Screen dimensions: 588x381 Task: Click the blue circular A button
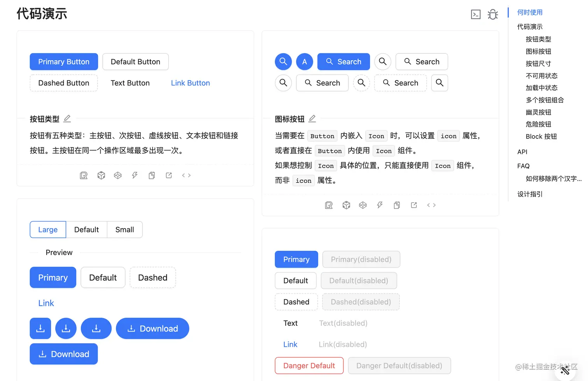pyautogui.click(x=304, y=61)
